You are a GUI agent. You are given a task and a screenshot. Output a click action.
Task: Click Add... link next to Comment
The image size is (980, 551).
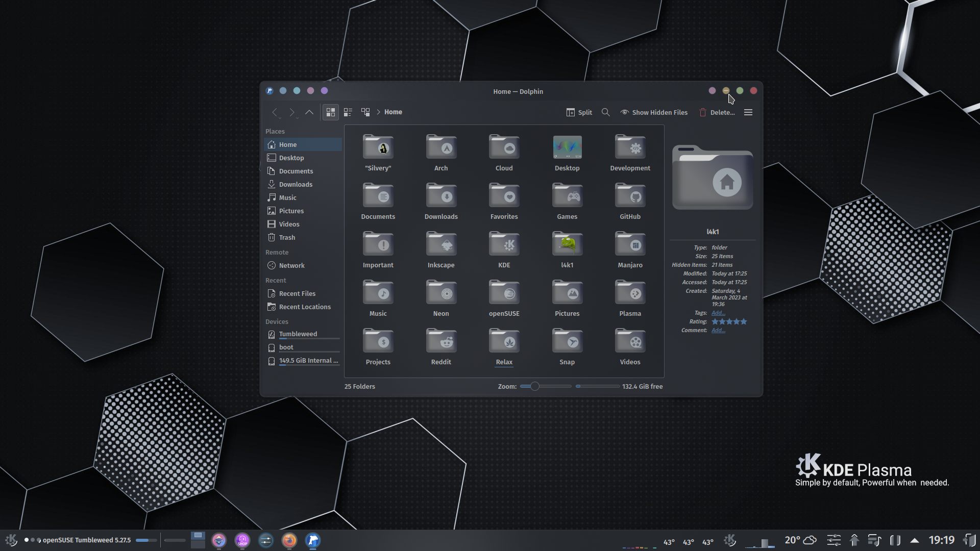click(718, 330)
